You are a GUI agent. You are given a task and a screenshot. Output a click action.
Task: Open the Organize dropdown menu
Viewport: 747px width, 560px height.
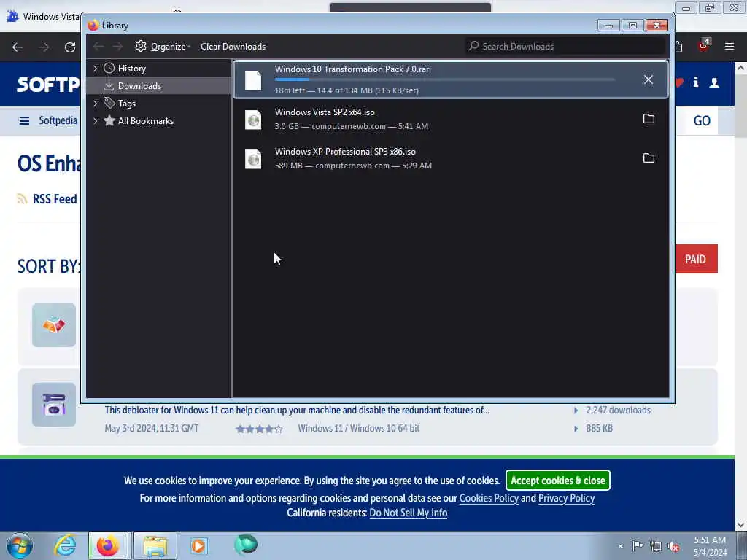[x=163, y=46]
